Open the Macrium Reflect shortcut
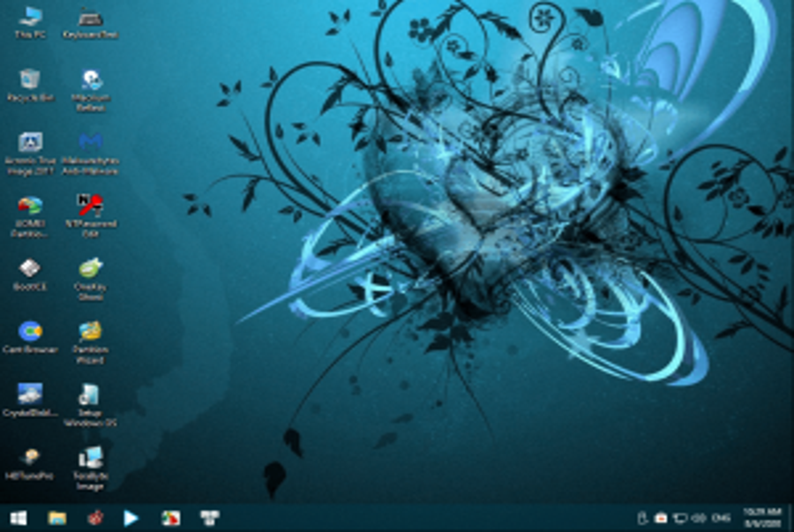794x532 pixels. [x=91, y=91]
